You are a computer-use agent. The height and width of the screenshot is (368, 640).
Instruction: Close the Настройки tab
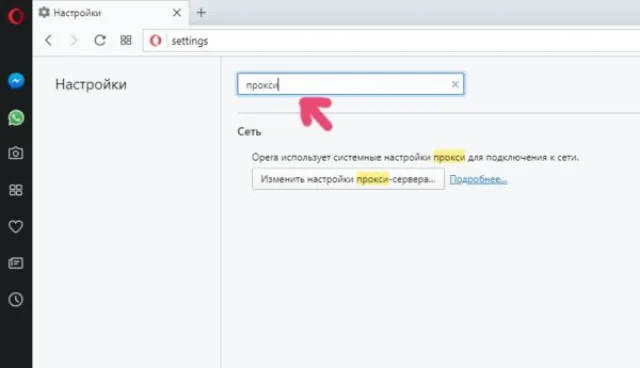tap(177, 13)
